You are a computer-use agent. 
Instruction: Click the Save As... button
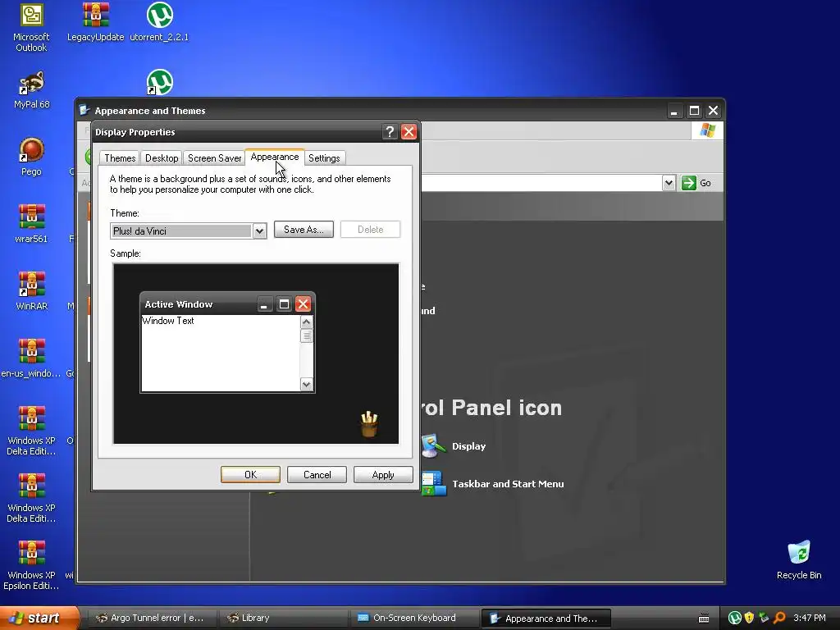pos(304,230)
